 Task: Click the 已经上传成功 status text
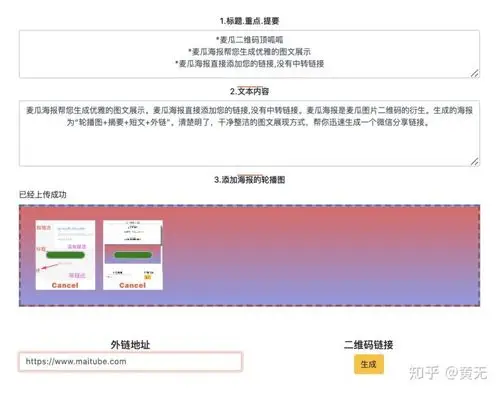(x=43, y=195)
